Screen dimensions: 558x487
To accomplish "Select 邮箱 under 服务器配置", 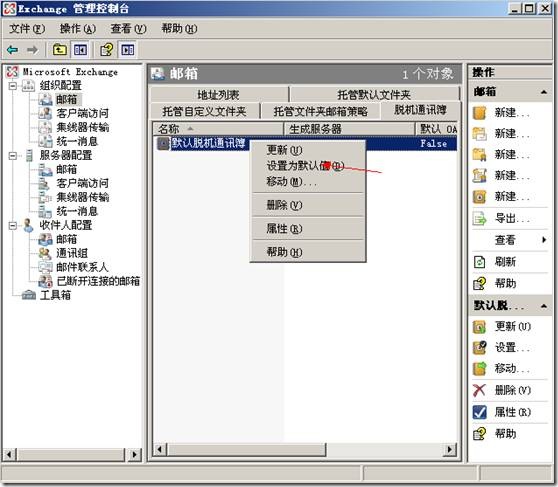I will (67, 169).
